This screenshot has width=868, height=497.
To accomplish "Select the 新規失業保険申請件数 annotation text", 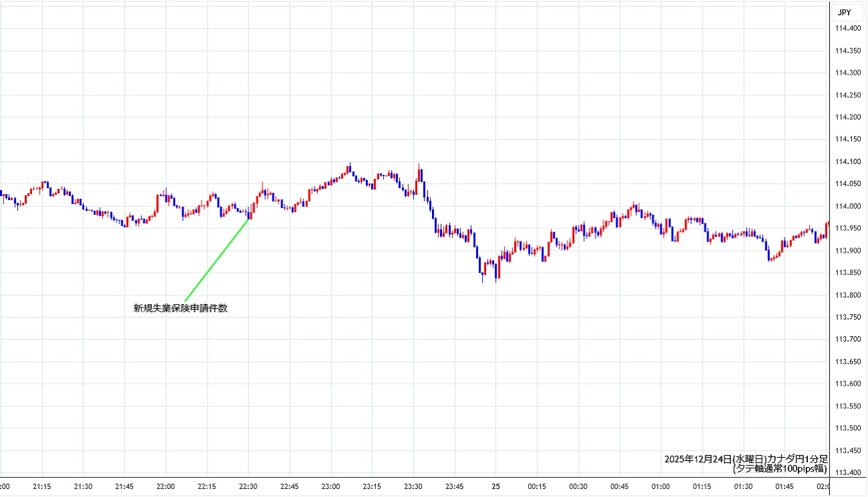I will [x=180, y=308].
